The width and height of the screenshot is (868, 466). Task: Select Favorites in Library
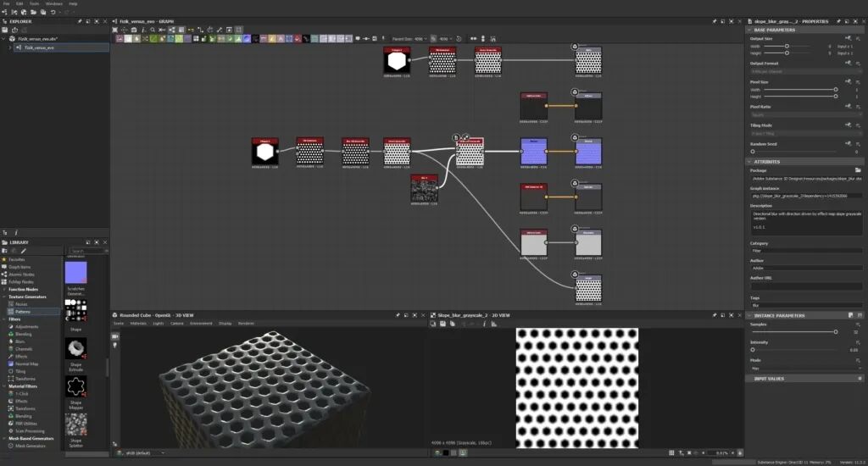coord(17,259)
